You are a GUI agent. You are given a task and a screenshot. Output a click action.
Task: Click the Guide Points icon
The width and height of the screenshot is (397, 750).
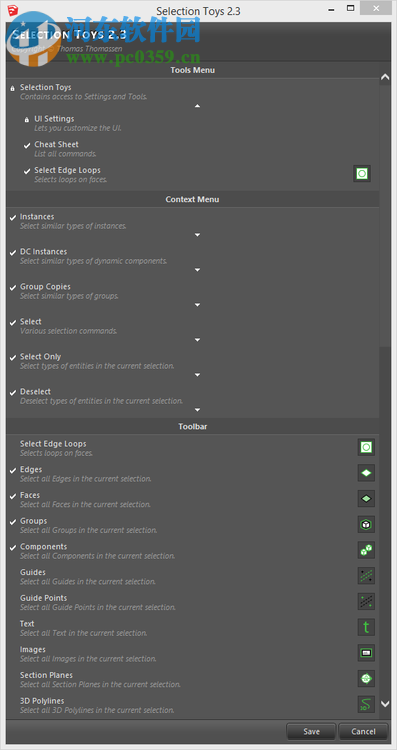[x=366, y=601]
